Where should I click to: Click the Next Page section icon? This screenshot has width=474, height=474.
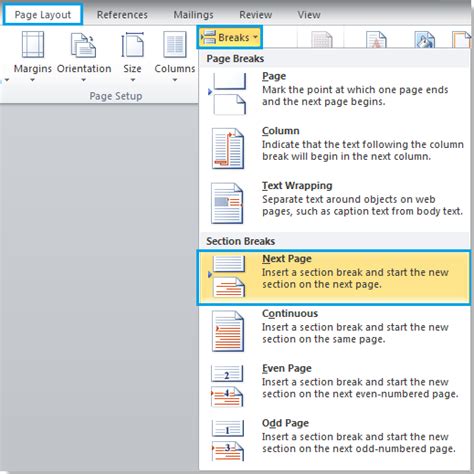click(x=228, y=276)
